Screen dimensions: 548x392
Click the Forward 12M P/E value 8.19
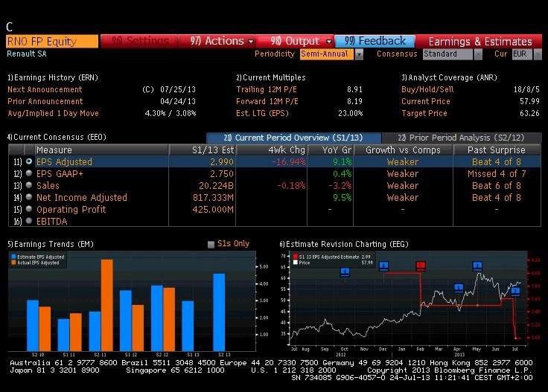354,101
